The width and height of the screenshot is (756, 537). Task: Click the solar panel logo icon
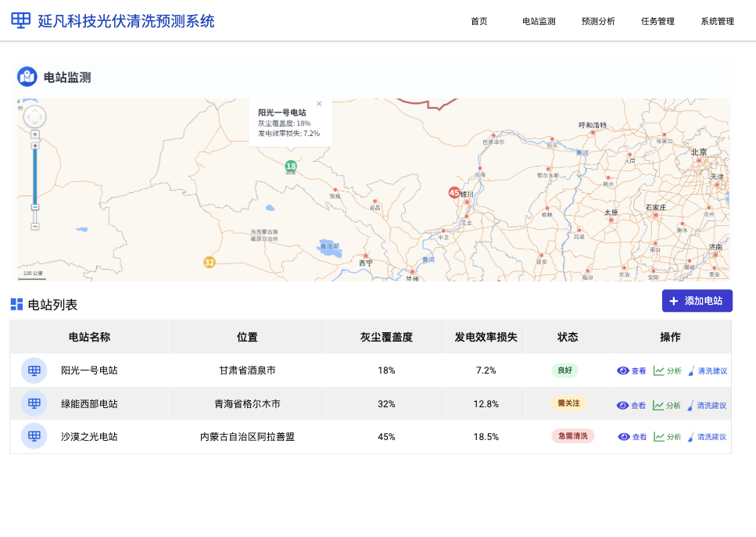[x=21, y=21]
